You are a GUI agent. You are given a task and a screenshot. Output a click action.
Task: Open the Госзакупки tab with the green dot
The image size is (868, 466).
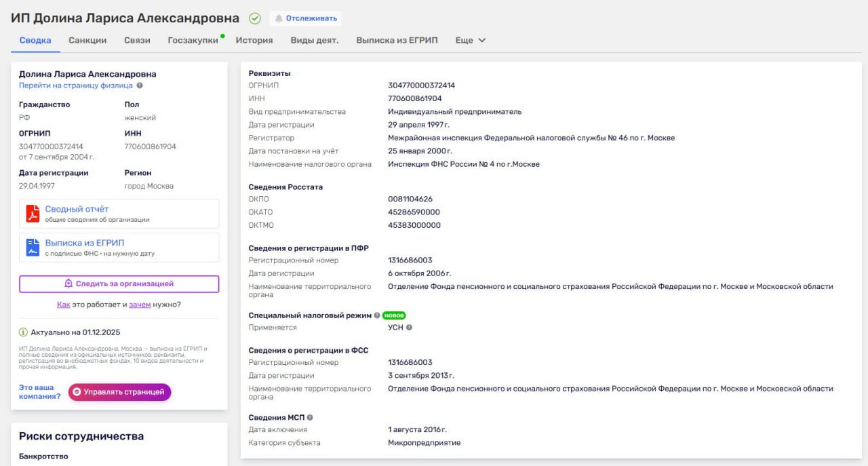tap(191, 40)
